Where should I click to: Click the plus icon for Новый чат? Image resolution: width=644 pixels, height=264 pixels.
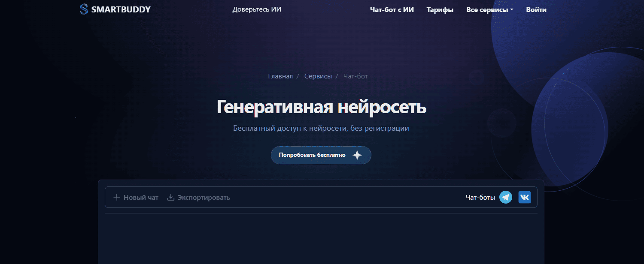pos(116,198)
